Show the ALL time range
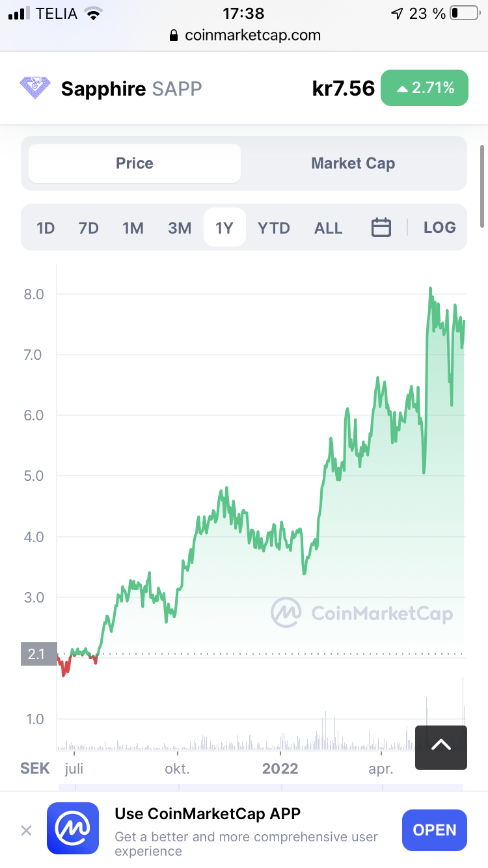The image size is (488, 868). click(x=329, y=228)
